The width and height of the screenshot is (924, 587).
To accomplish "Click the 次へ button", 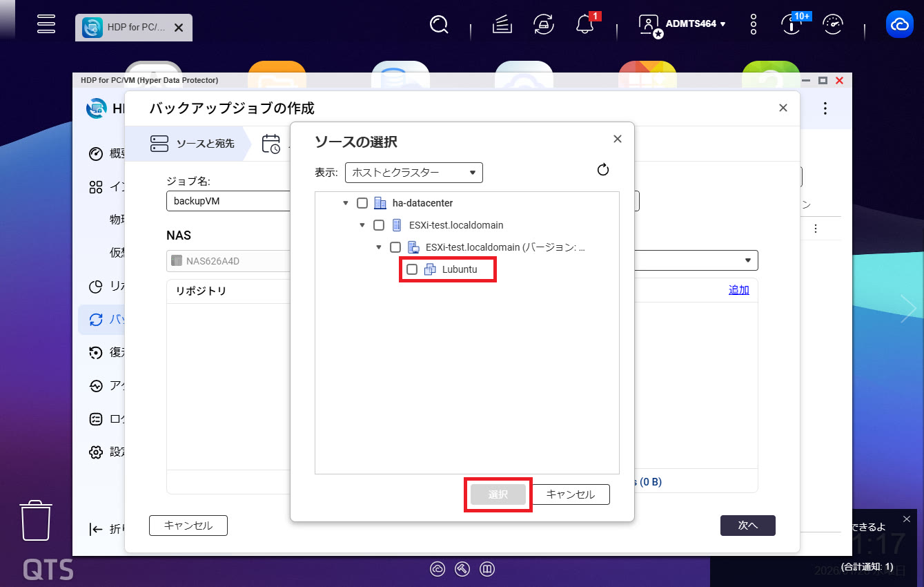I will (x=747, y=526).
